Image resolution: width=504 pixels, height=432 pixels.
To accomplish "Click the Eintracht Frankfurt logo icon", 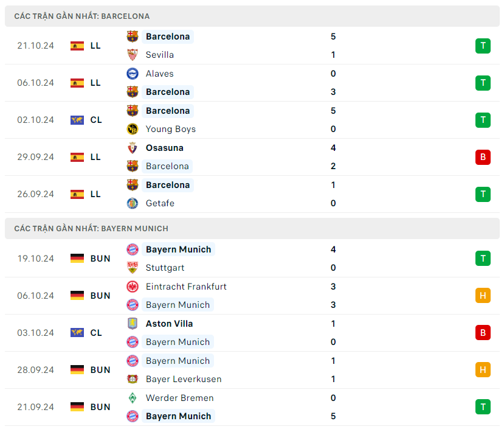I will click(x=133, y=287).
